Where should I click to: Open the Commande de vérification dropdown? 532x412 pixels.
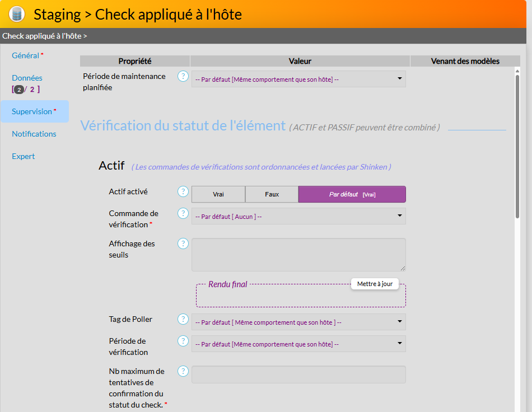click(298, 216)
